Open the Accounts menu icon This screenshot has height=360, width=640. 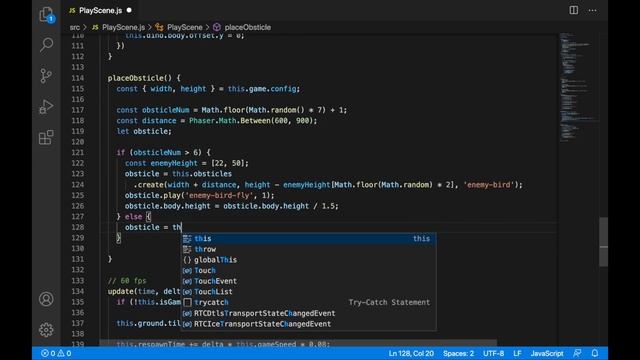(46, 299)
